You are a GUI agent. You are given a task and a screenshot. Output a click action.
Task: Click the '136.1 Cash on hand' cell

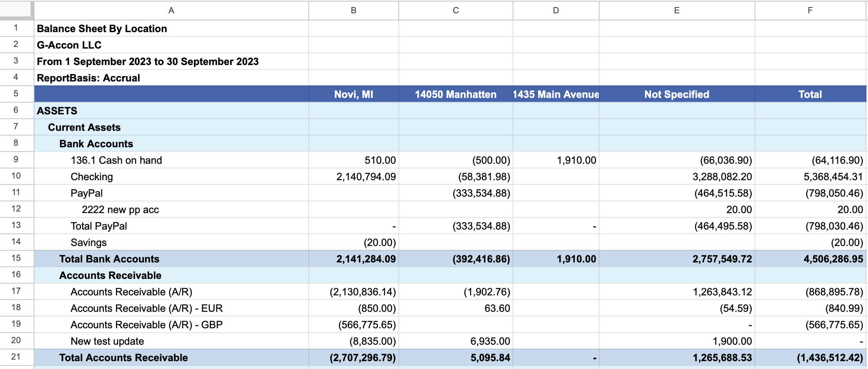pos(171,160)
